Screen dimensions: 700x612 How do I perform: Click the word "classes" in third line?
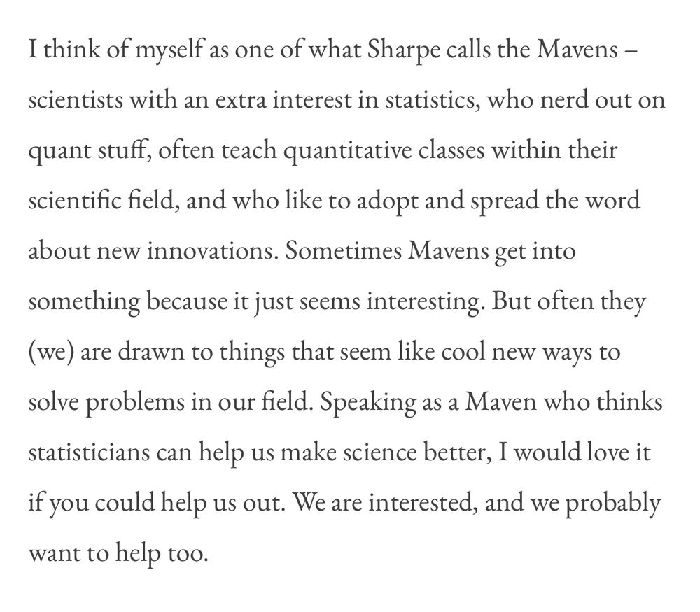[x=451, y=150]
